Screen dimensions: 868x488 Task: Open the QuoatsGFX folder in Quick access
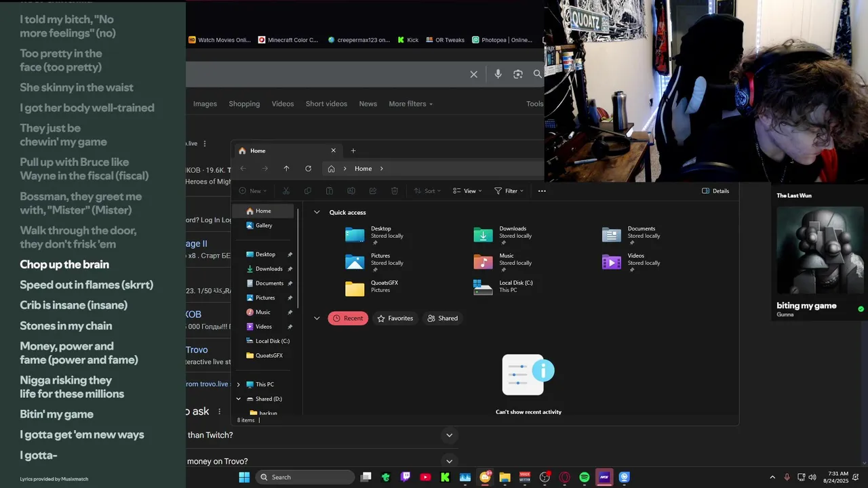point(373,287)
